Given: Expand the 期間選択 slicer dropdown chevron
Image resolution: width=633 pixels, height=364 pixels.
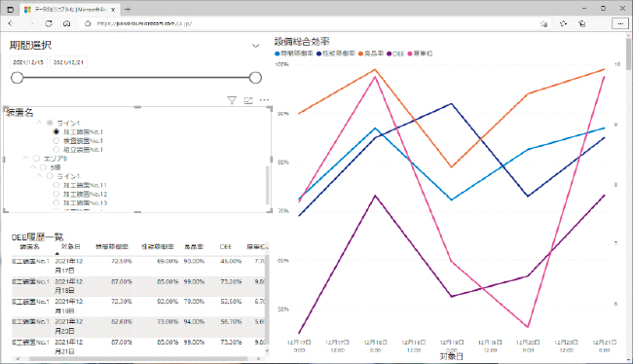Looking at the screenshot, I should (255, 46).
